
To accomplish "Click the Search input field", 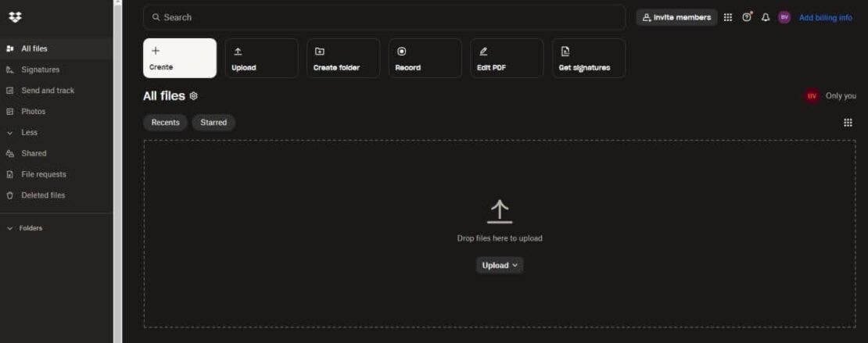I will tap(384, 17).
